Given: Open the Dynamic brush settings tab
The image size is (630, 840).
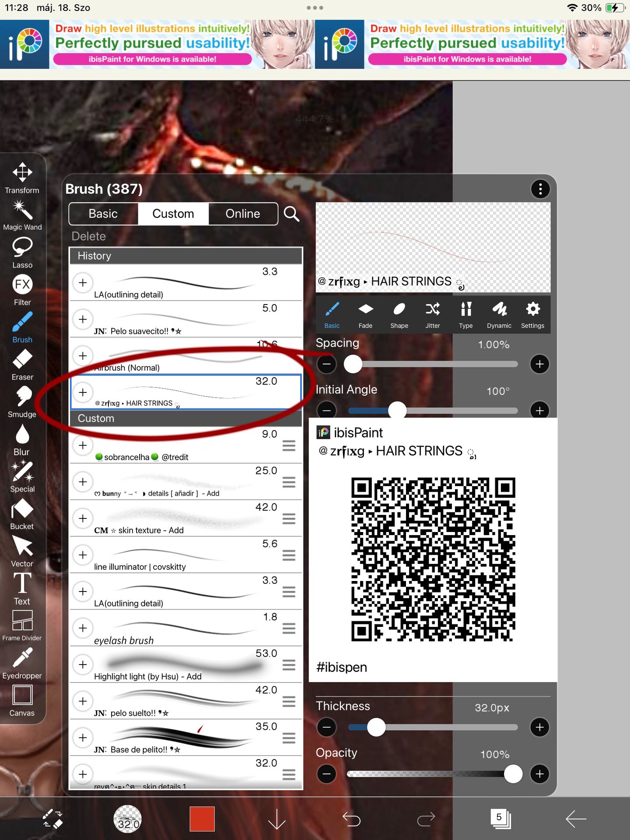Looking at the screenshot, I should coord(499,315).
